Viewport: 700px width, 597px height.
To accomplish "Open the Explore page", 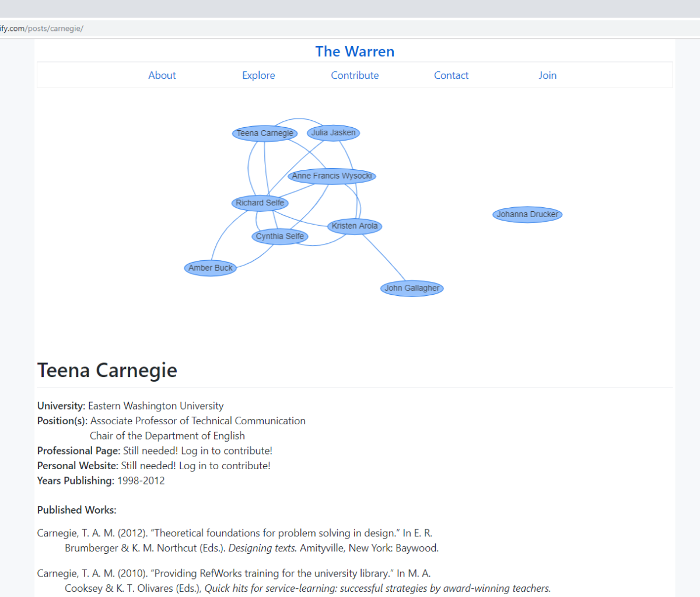I will pyautogui.click(x=258, y=75).
